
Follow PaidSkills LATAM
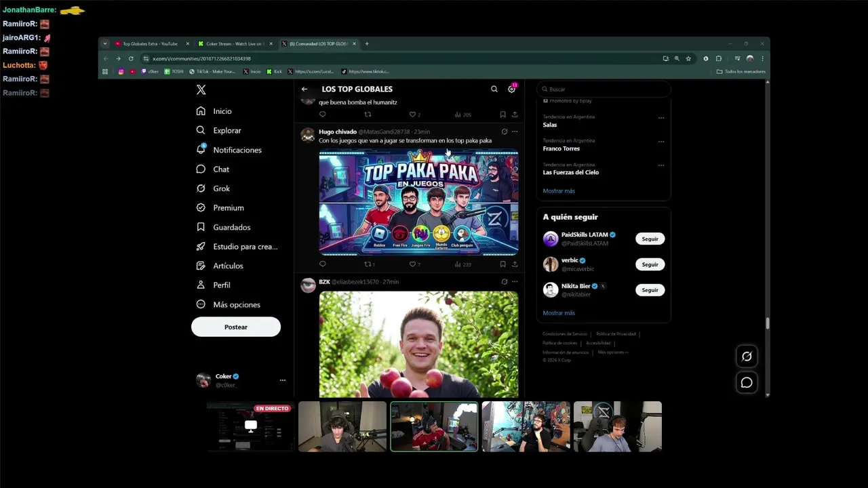point(650,239)
